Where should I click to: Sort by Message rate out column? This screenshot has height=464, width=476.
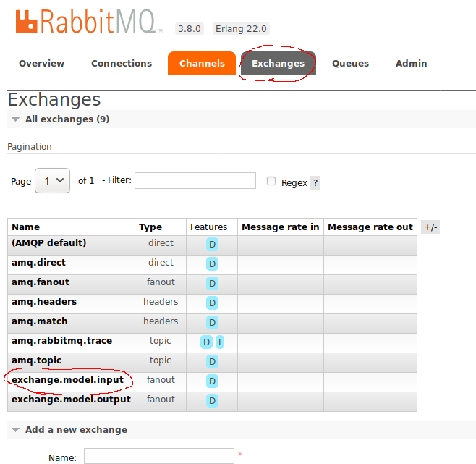pyautogui.click(x=370, y=227)
